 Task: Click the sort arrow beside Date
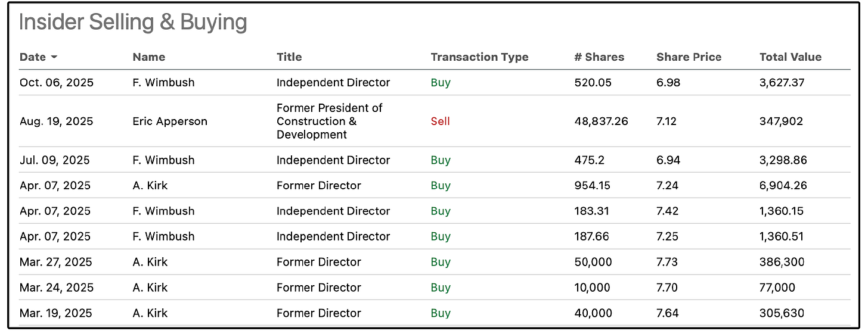click(x=54, y=57)
